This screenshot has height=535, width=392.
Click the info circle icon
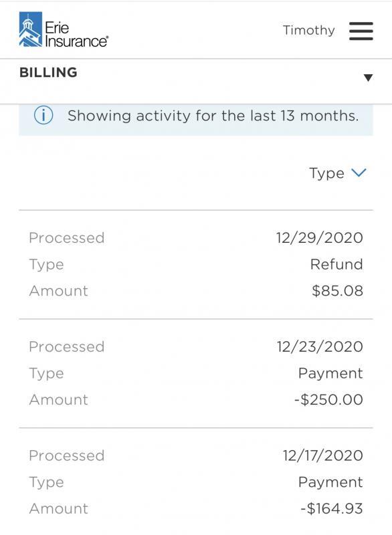(x=43, y=115)
